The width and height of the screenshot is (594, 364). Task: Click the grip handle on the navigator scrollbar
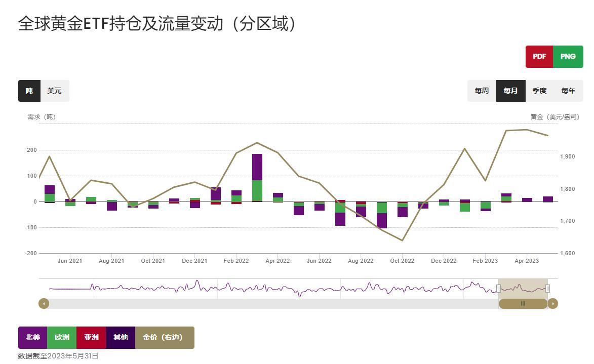pos(523,303)
